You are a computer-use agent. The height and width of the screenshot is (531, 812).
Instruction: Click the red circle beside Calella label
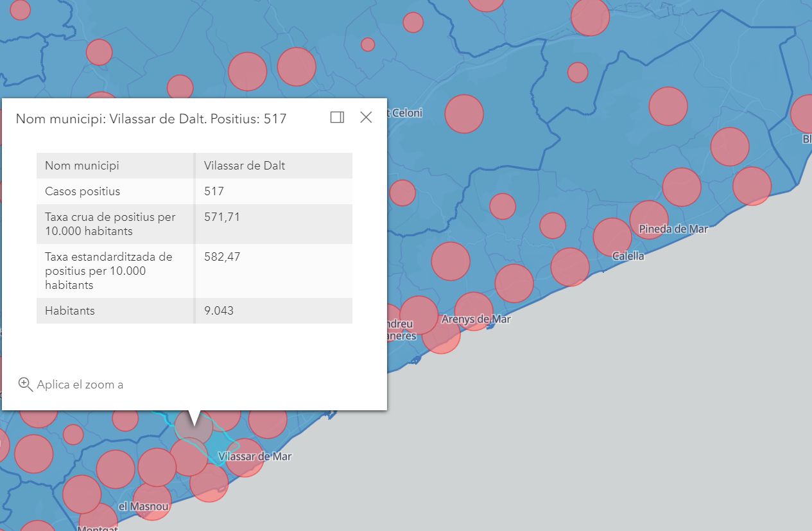[x=612, y=237]
